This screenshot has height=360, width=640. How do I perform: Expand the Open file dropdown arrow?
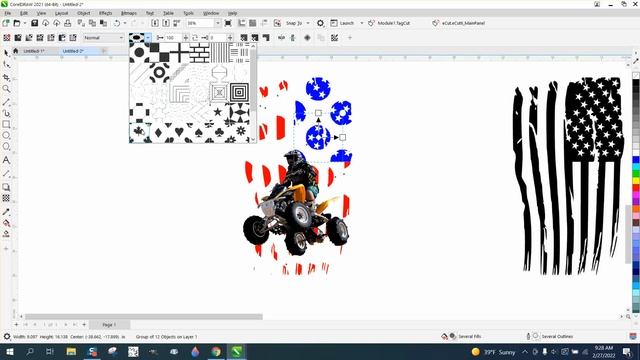25,23
